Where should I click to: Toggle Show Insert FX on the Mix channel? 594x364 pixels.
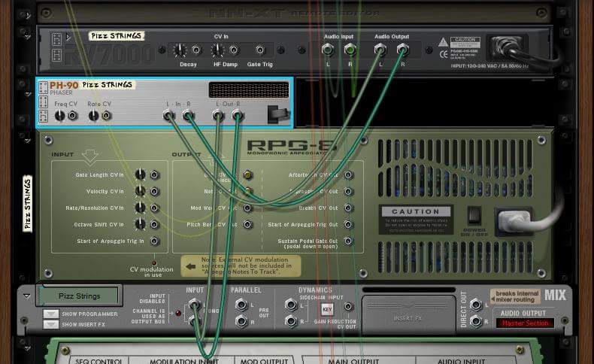click(51, 324)
